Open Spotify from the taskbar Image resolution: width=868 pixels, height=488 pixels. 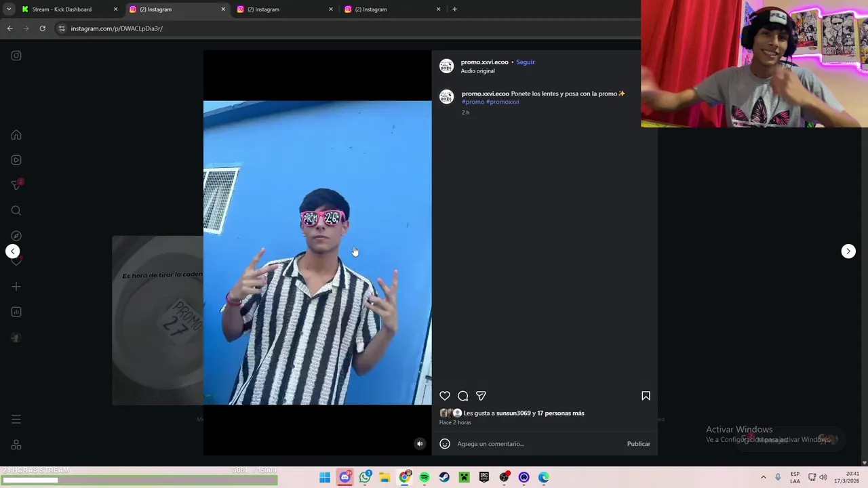(x=425, y=477)
